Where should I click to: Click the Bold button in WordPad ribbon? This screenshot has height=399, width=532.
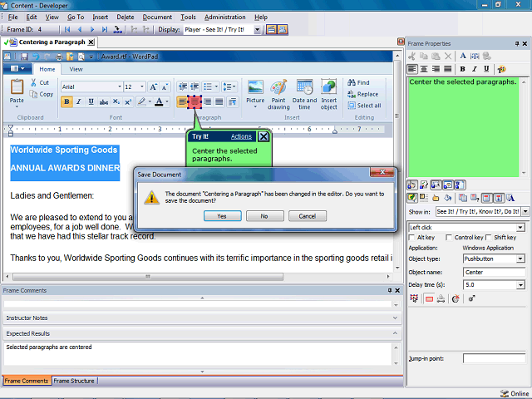[x=66, y=101]
